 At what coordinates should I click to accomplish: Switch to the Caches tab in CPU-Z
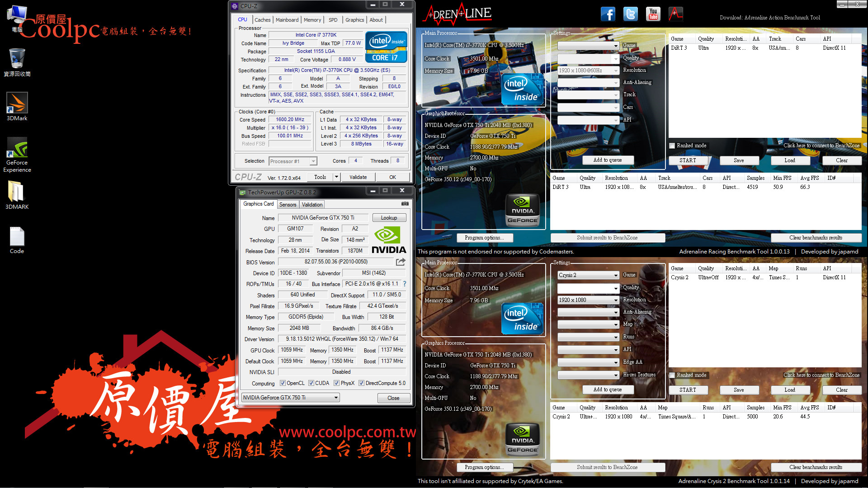[262, 20]
